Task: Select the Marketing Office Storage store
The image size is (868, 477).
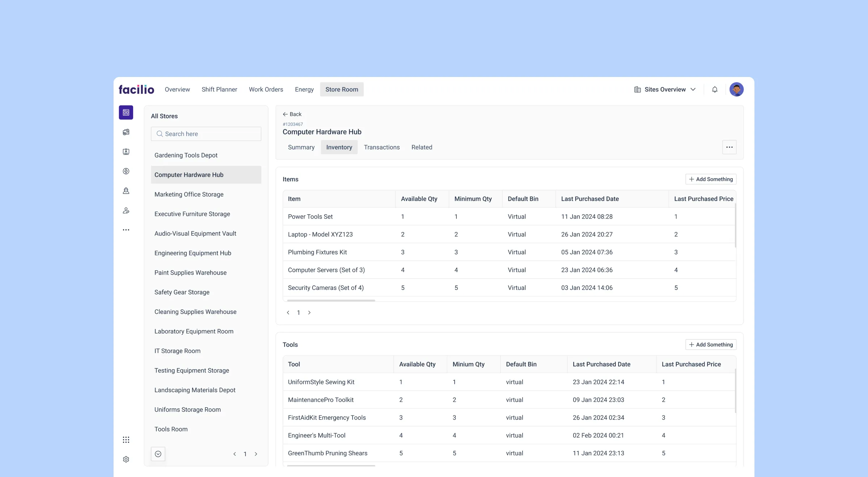Action: 189,194
